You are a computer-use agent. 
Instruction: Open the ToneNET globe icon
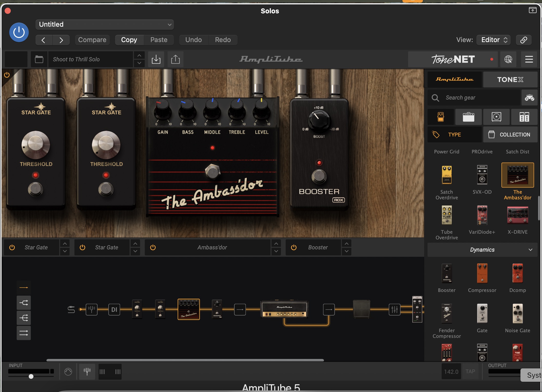pyautogui.click(x=508, y=59)
